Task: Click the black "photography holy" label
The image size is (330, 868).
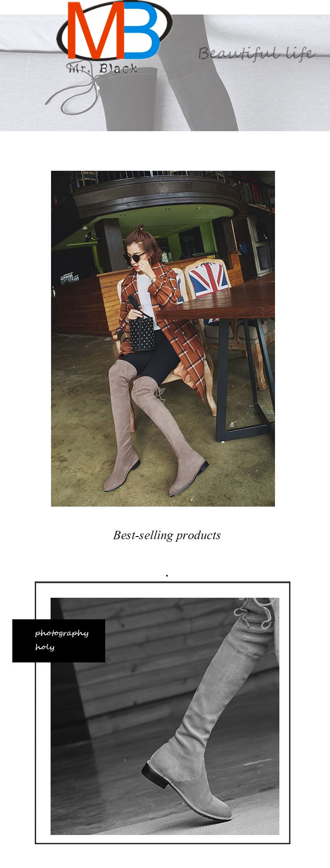Action: click(x=59, y=641)
